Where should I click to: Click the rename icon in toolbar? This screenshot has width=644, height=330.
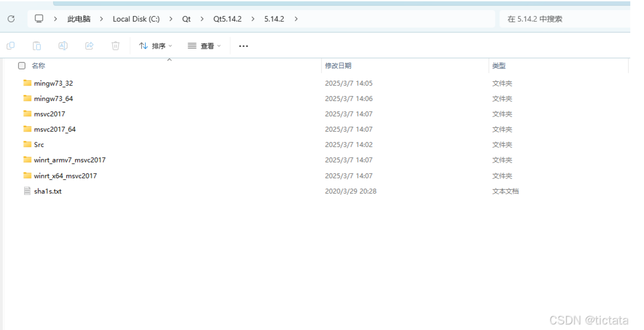pos(63,46)
